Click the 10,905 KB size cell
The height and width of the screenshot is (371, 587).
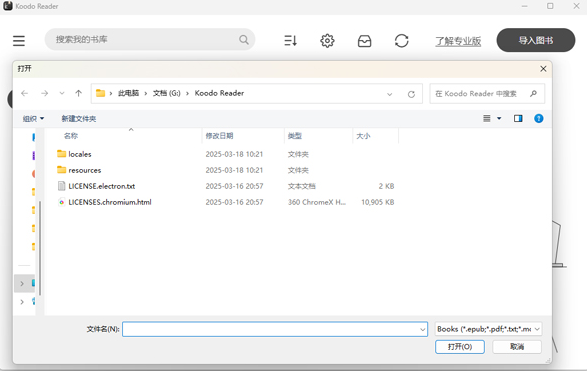click(x=377, y=202)
